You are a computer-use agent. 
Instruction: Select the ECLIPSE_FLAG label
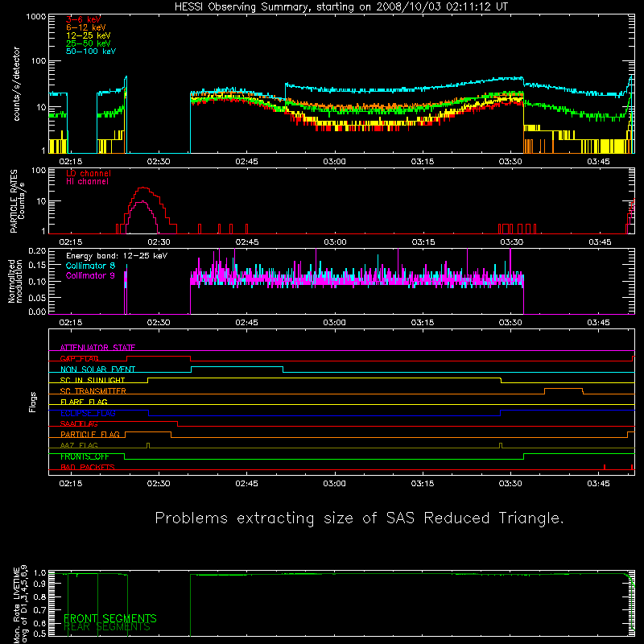point(88,413)
